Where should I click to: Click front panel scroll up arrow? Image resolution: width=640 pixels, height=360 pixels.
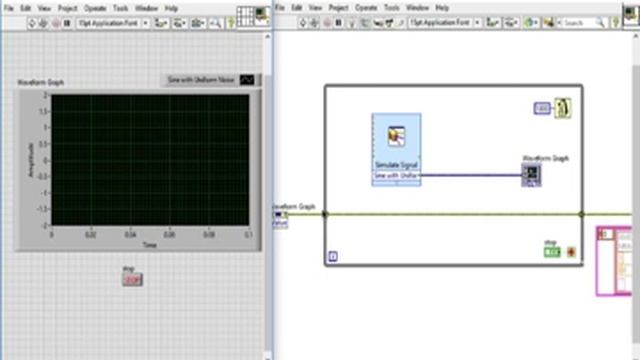268,37
